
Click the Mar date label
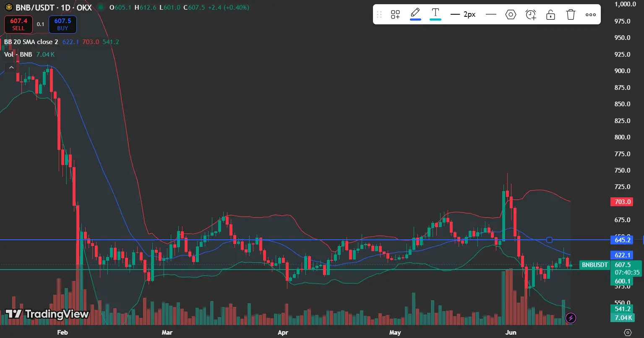click(167, 333)
